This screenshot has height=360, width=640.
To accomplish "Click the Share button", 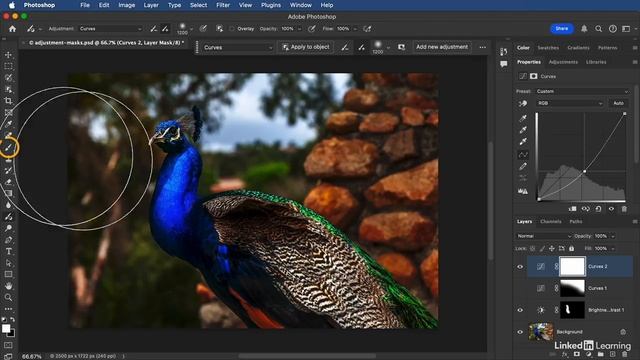I will 562,29.
